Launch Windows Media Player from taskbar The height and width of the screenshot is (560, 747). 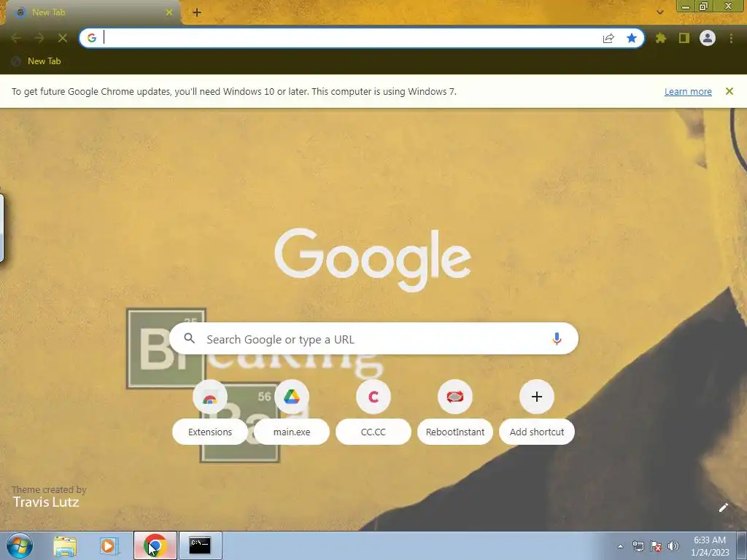tap(109, 545)
